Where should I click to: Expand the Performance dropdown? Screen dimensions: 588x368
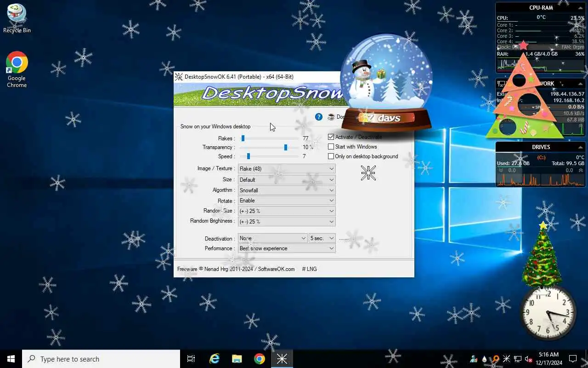287,248
